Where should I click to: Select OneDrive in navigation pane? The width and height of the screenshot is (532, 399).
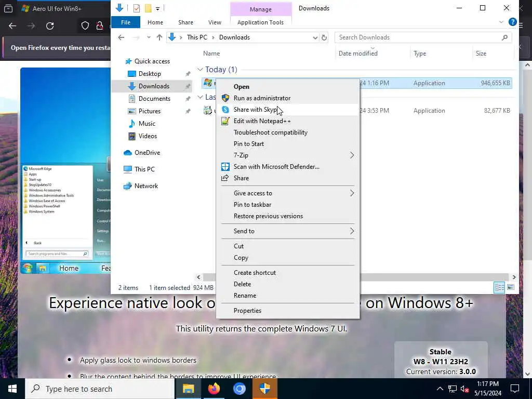(x=147, y=153)
